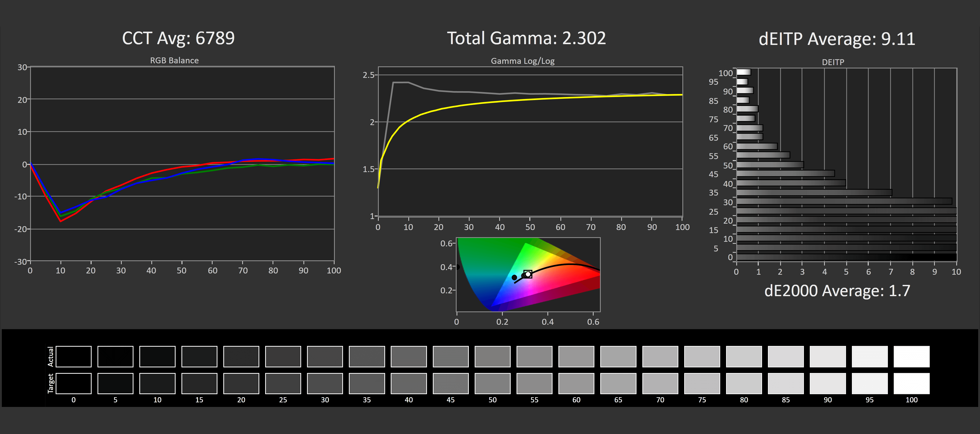
Task: Click the Total Gamma: 2.302 heading
Action: pyautogui.click(x=526, y=38)
